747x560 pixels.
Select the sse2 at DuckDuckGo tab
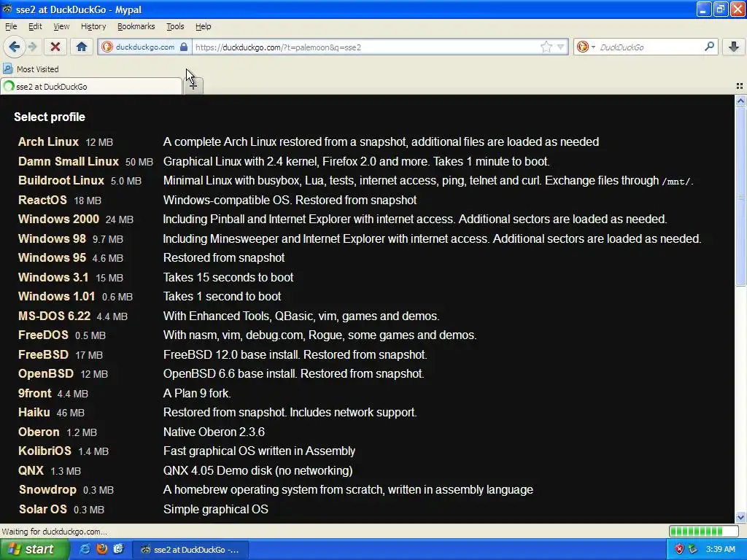91,86
